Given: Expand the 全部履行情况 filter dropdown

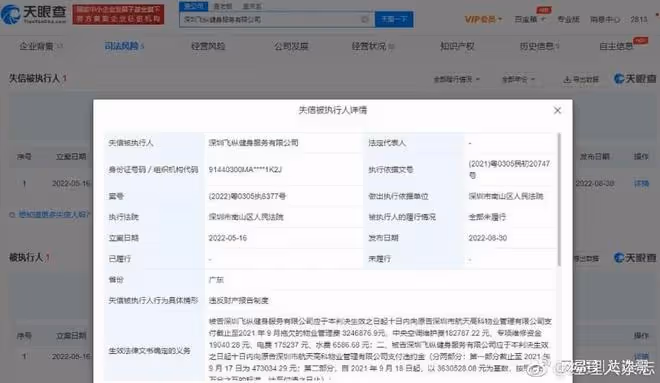Looking at the screenshot, I should pos(457,79).
